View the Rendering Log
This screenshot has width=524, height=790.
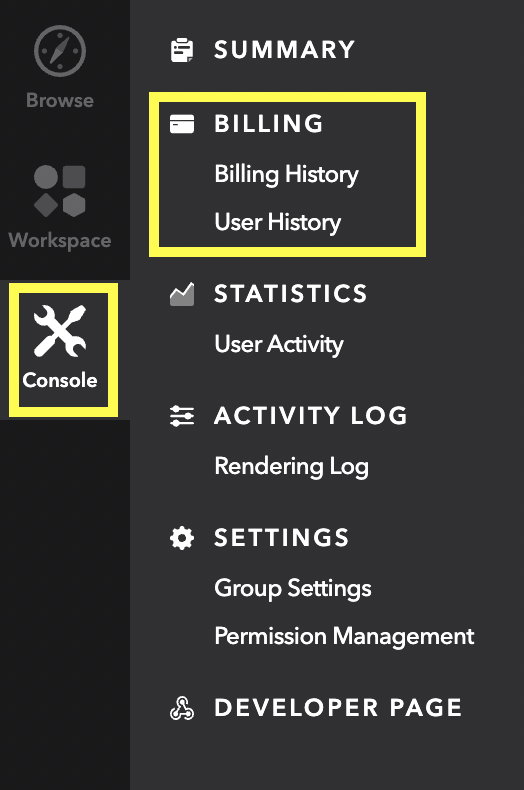tap(291, 467)
